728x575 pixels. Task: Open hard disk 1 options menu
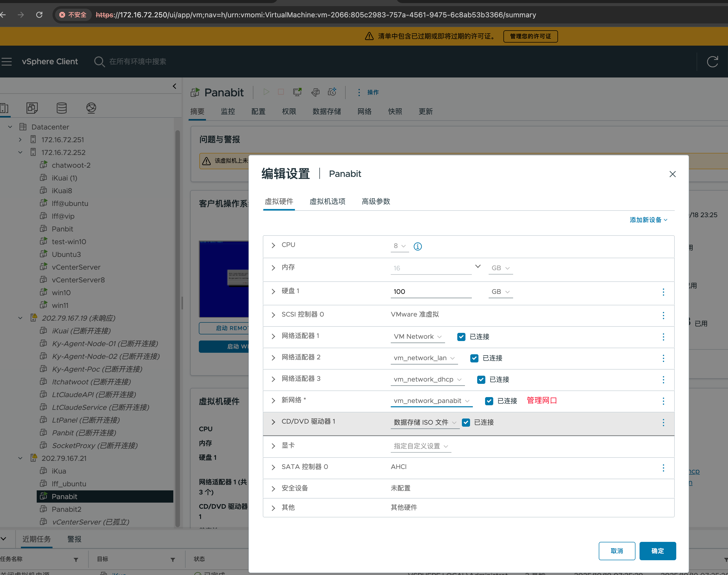tap(663, 292)
